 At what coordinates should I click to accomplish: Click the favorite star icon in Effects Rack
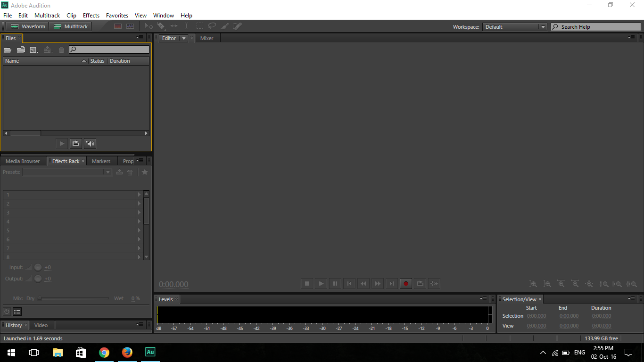145,172
